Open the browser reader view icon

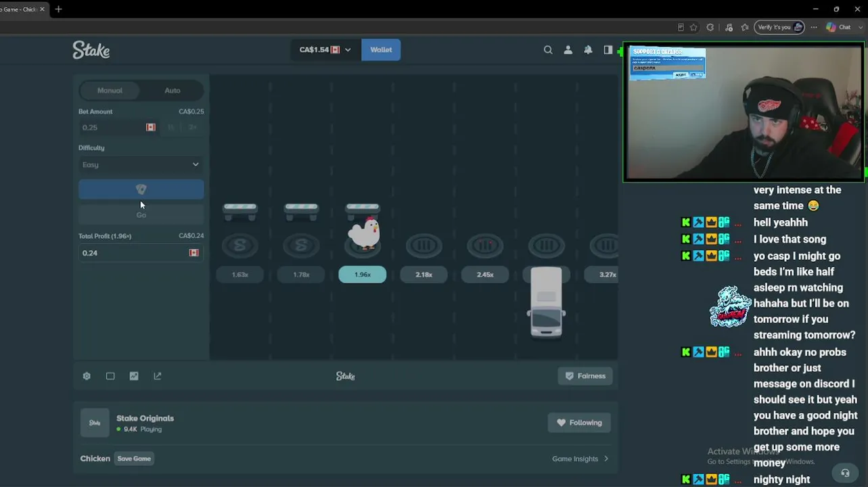click(681, 27)
